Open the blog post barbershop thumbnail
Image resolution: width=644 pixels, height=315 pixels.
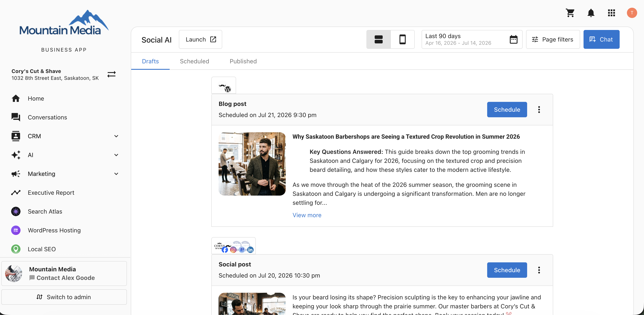tap(252, 164)
